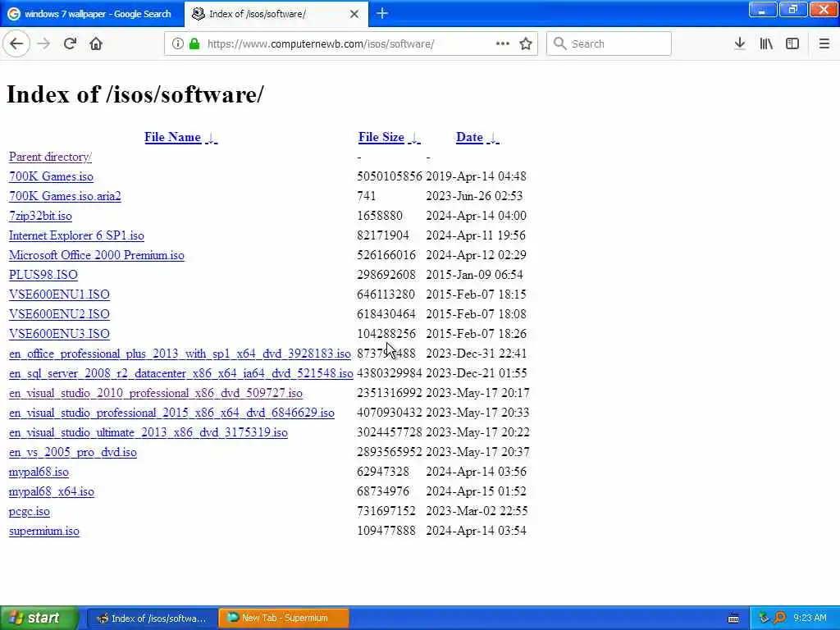
Task: Download en_visual_studio_professional_2015 iso
Action: pyautogui.click(x=171, y=413)
